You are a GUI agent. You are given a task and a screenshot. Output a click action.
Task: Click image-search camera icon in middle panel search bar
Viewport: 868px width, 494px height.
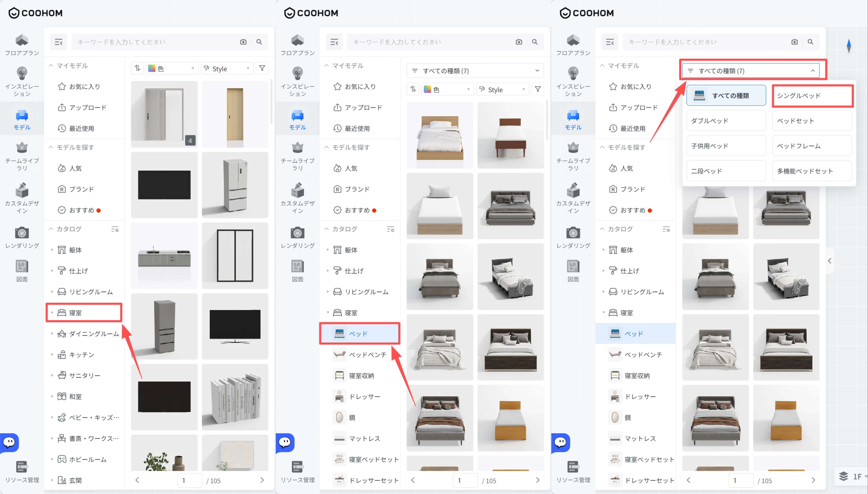pos(519,42)
